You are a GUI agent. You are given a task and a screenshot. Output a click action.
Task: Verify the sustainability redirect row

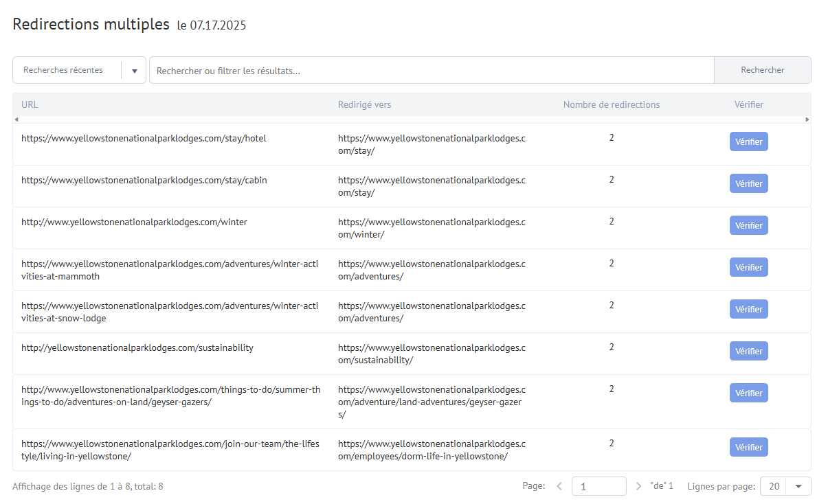click(x=749, y=351)
